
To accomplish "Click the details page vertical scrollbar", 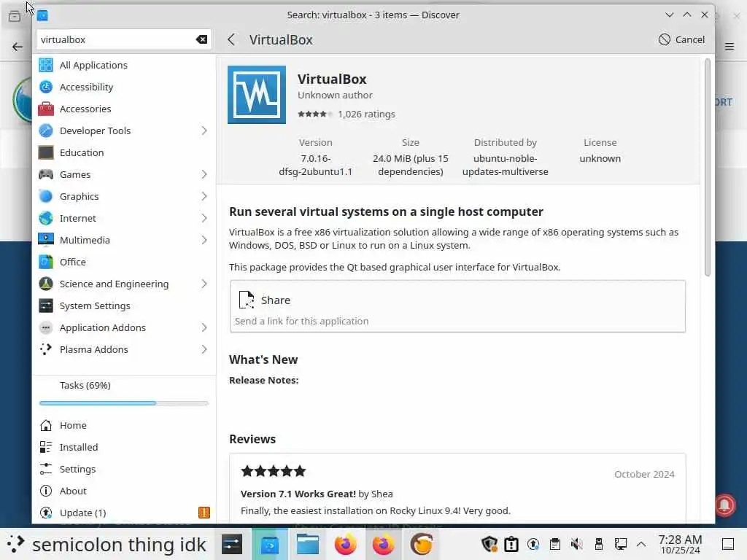I will coord(708,167).
